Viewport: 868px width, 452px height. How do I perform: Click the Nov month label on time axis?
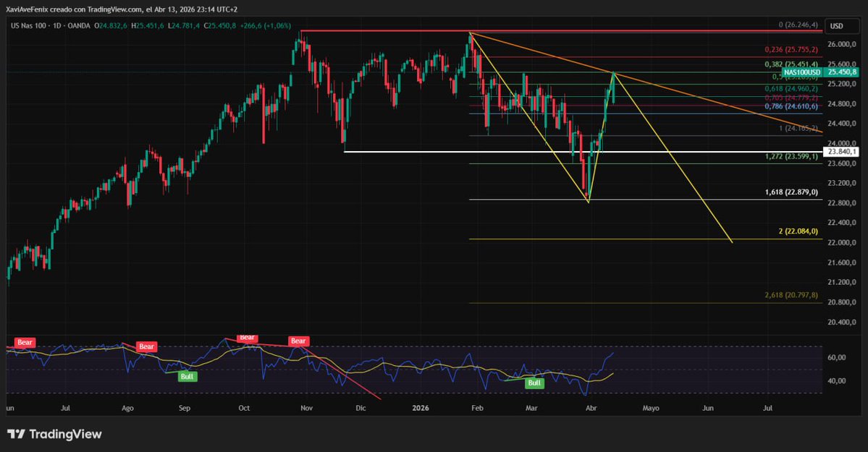tap(306, 409)
